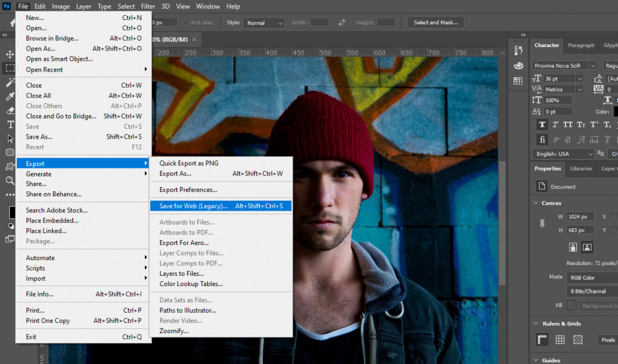Toggle Faux Bold in Character panel
This screenshot has width=618, height=364.
point(543,124)
